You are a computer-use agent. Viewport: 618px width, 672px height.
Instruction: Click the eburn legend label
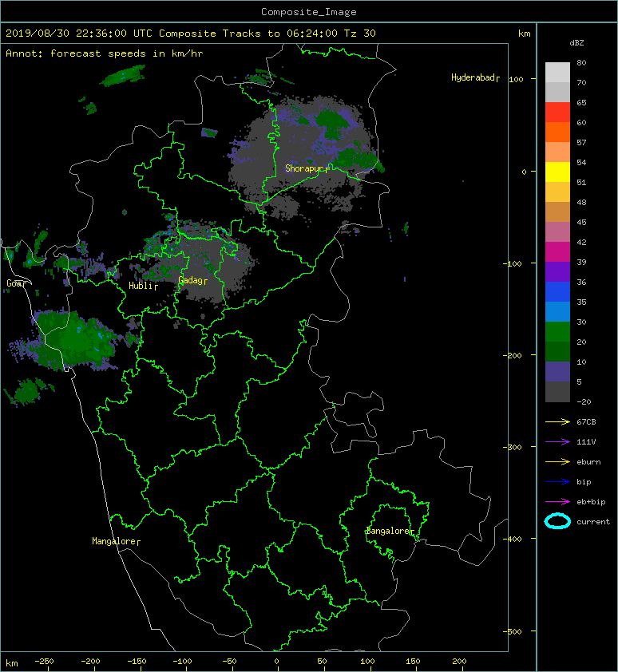click(x=588, y=462)
